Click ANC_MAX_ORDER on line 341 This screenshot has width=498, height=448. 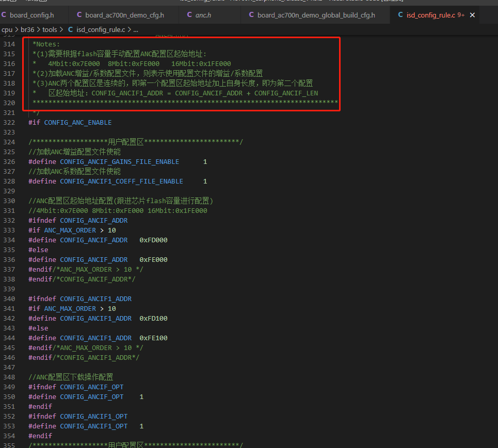70,309
